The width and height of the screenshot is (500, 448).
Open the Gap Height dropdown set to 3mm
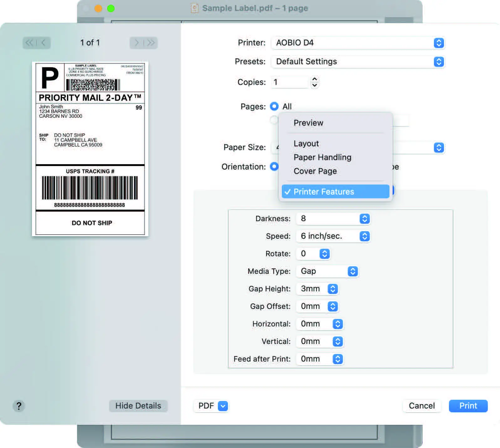coord(317,289)
